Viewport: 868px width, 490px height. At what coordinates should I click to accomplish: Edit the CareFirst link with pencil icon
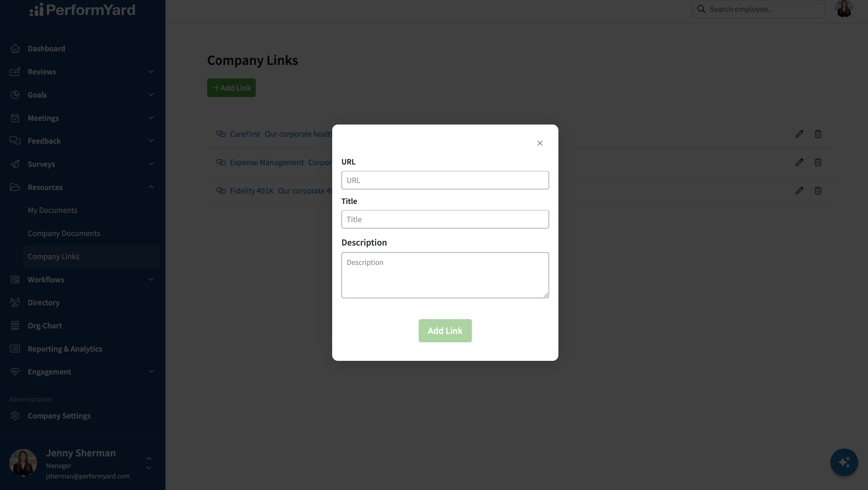click(x=799, y=134)
